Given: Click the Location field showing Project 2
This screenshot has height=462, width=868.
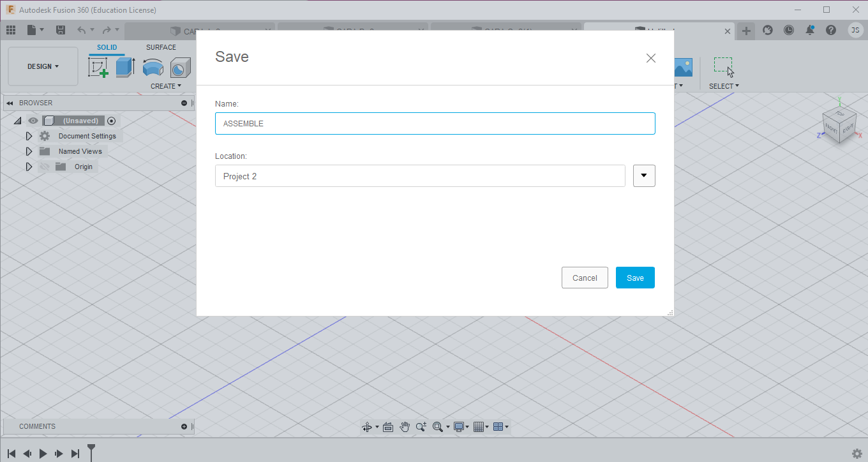Looking at the screenshot, I should 420,176.
